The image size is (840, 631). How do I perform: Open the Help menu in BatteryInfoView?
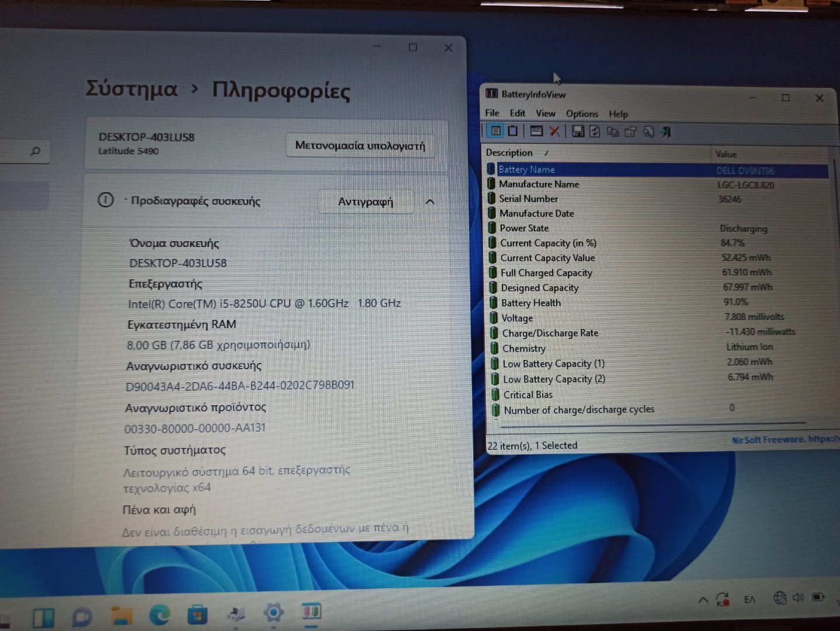pos(618,114)
